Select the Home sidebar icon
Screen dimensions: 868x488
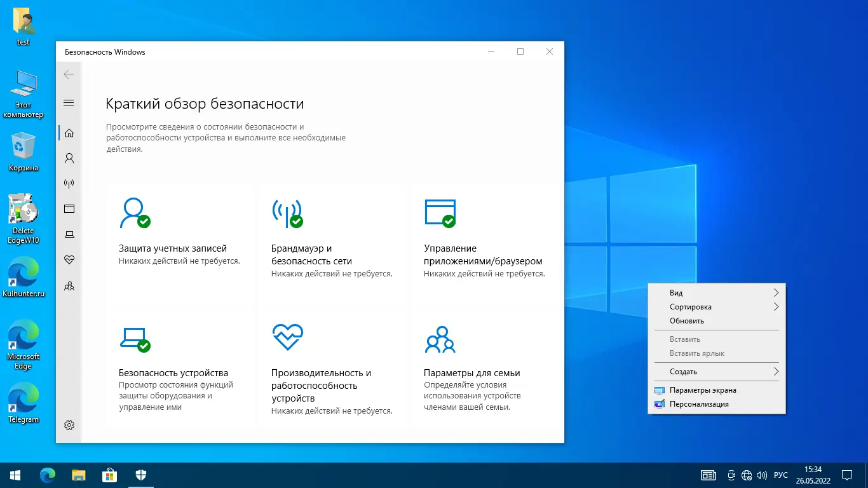(69, 133)
